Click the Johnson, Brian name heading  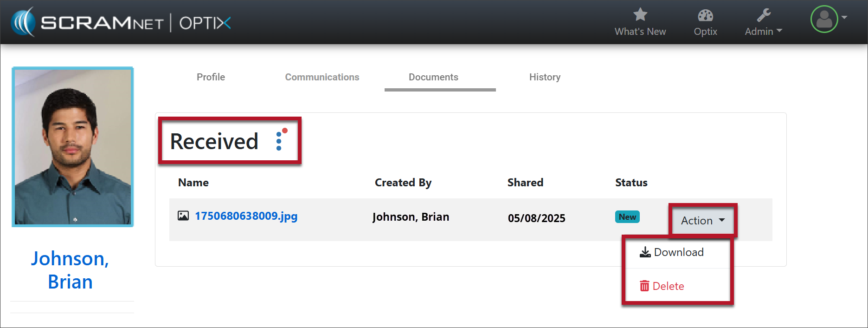point(71,270)
